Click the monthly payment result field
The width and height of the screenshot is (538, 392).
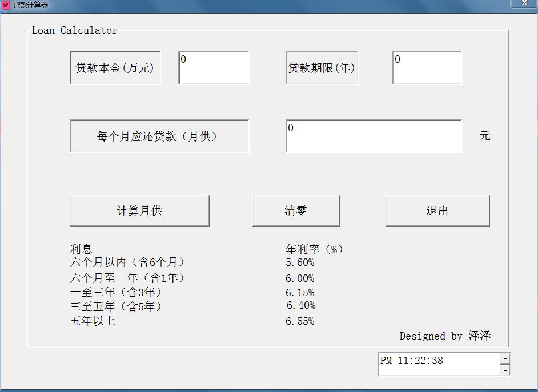pos(374,136)
